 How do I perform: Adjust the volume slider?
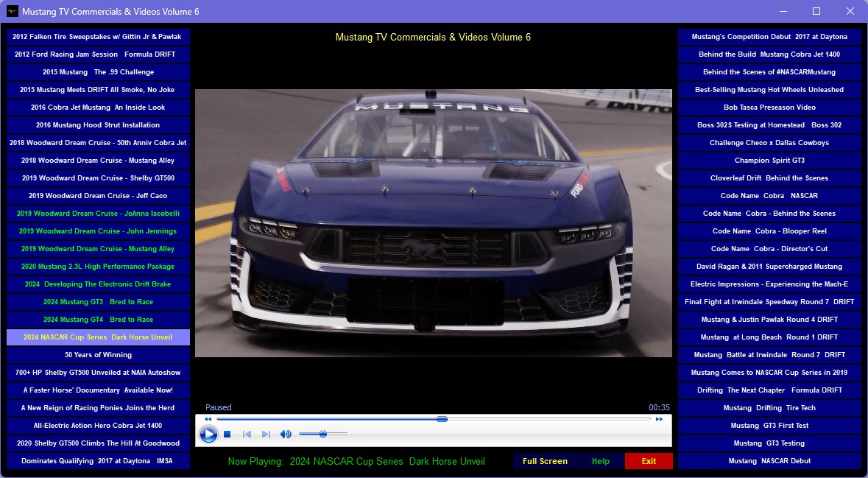point(322,435)
